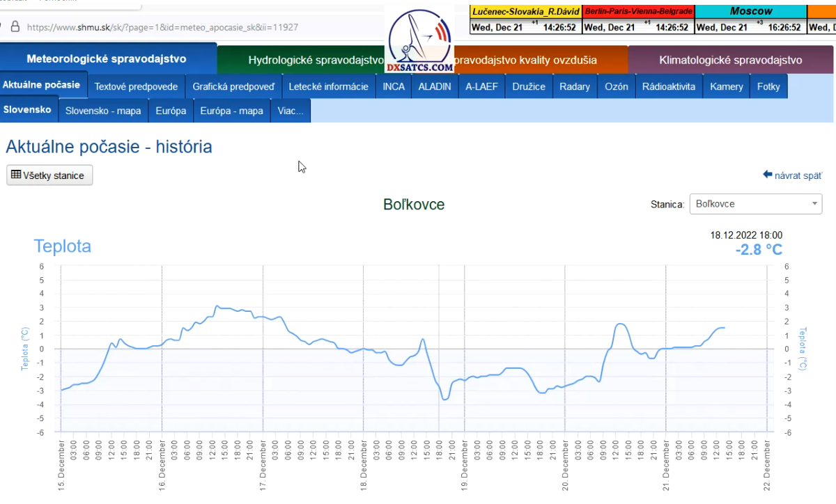Expand the Viac... menu

[291, 111]
